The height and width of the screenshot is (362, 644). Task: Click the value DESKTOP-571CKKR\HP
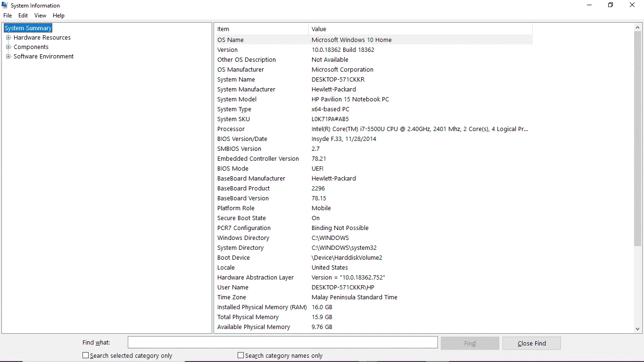(x=343, y=288)
